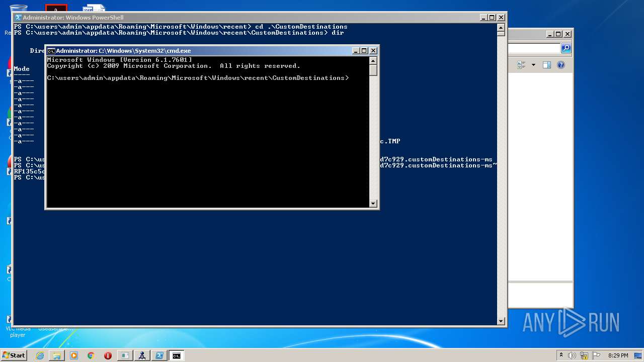This screenshot has width=644, height=362.
Task: Maximize the Windows PowerShell window
Action: pos(492,18)
